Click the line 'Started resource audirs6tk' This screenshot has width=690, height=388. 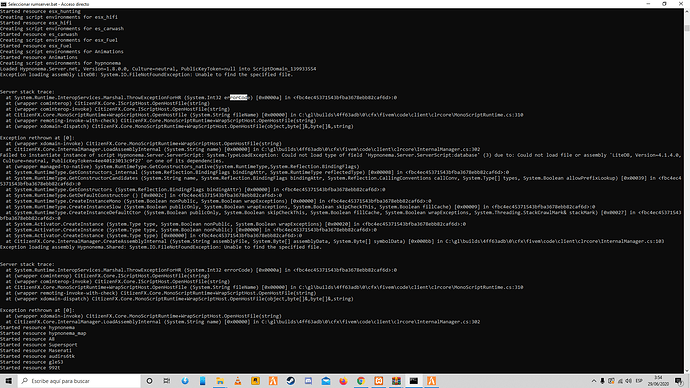(37, 356)
